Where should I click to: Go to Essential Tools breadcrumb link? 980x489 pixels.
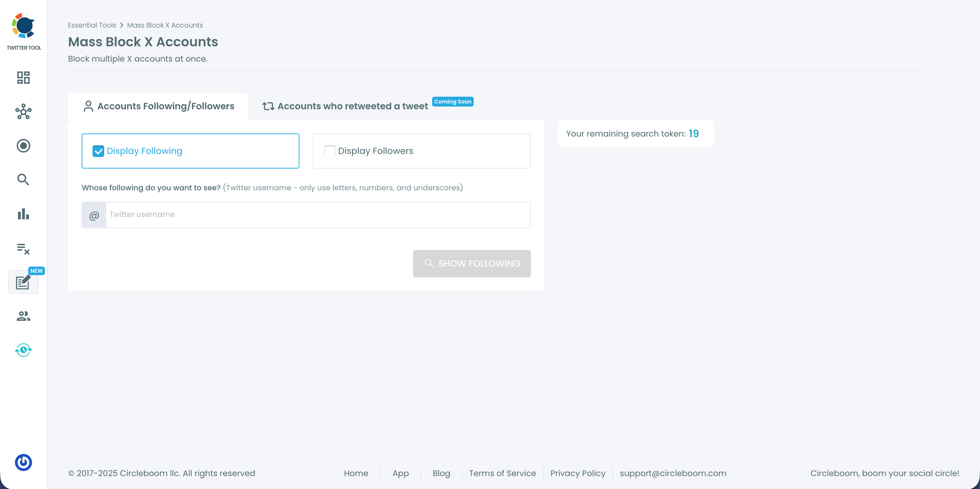click(92, 25)
